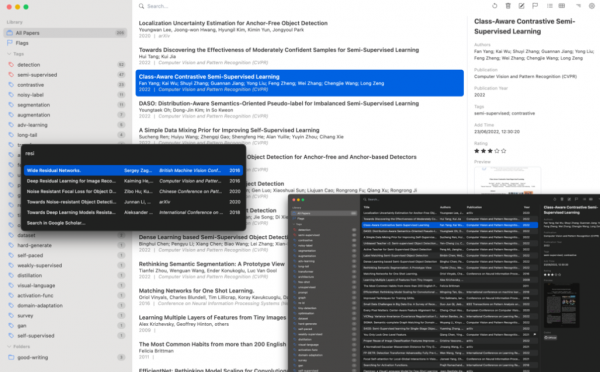Select All Papers in the library sidebar
Screen dimensions: 600x372
(65, 33)
